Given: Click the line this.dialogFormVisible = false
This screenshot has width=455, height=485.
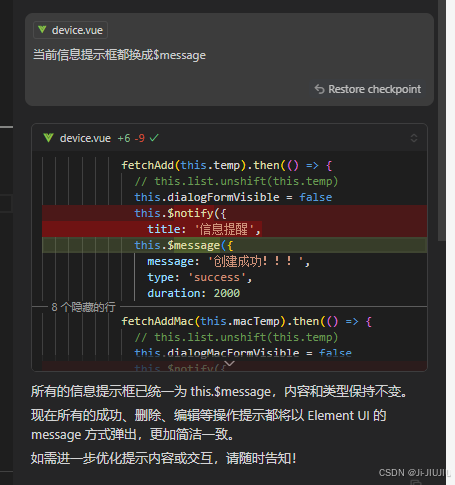Looking at the screenshot, I should click(233, 197).
